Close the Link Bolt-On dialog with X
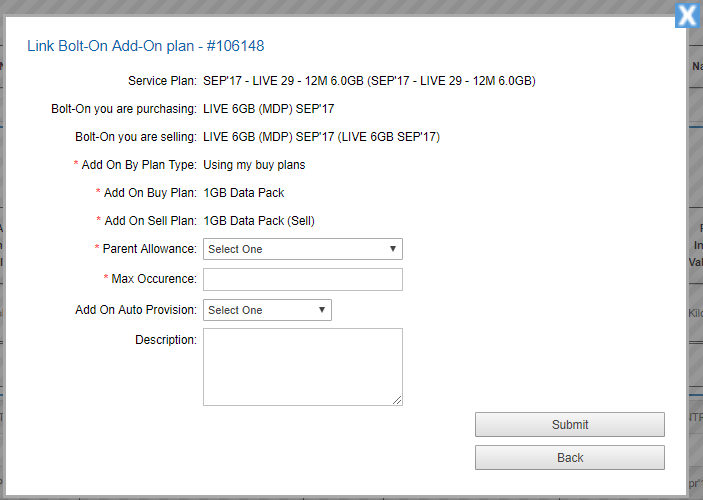Image resolution: width=703 pixels, height=500 pixels. 687,15
